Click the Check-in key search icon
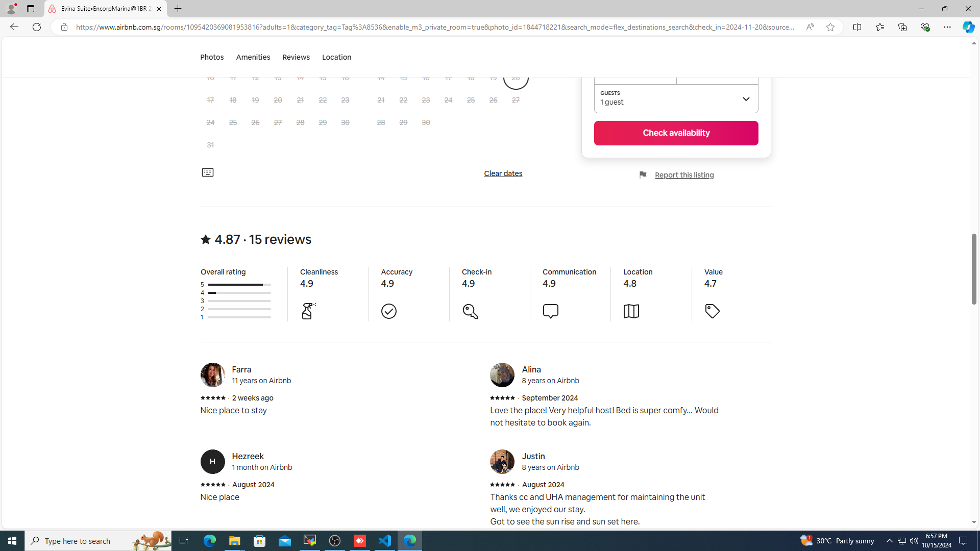980x551 pixels. (x=470, y=311)
